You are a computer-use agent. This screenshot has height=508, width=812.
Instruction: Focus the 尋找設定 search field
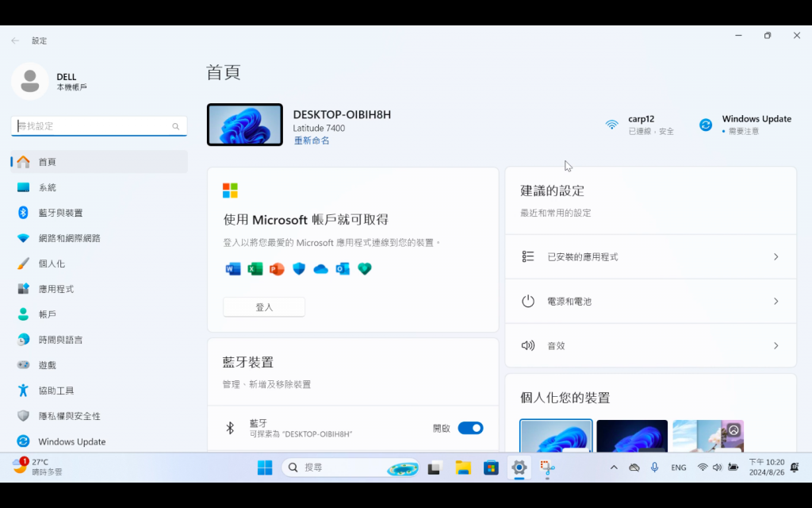coord(99,126)
